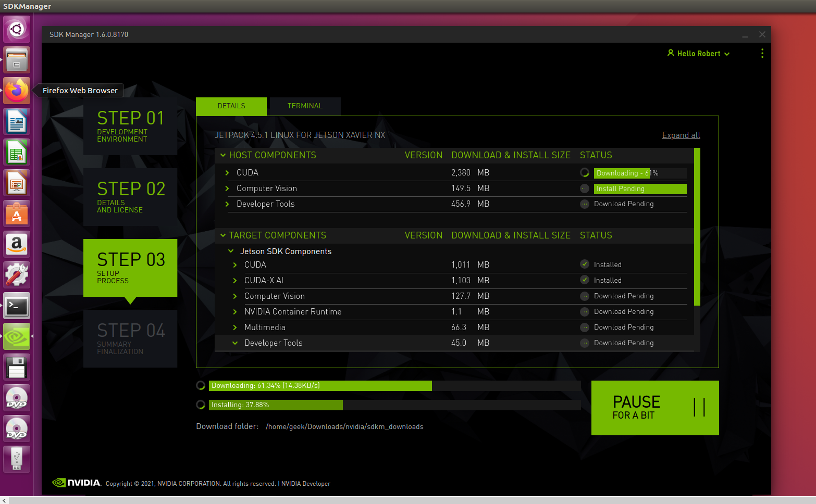Expand NVIDIA Container Runtime row
Screen dimensions: 816x504
tap(235, 312)
